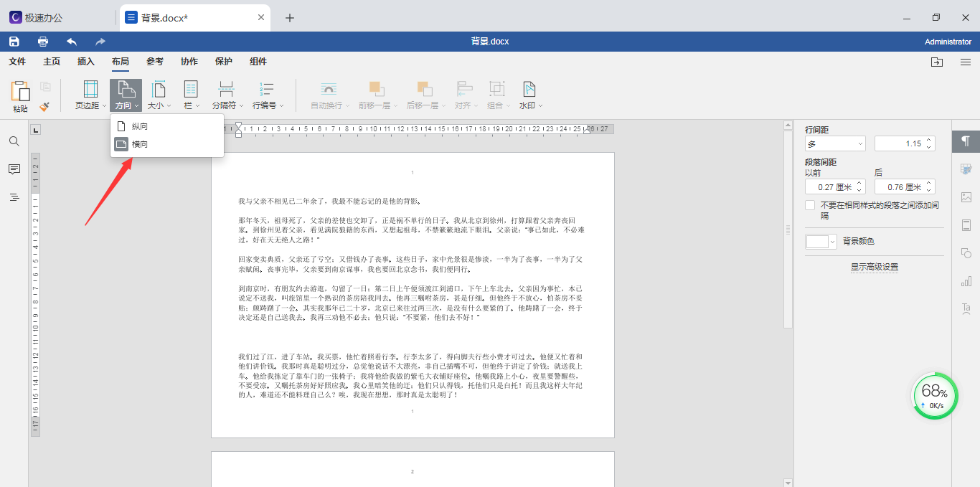Viewport: 980px width, 487px height.
Task: Open the hamburger view settings menu
Action: pyautogui.click(x=966, y=62)
